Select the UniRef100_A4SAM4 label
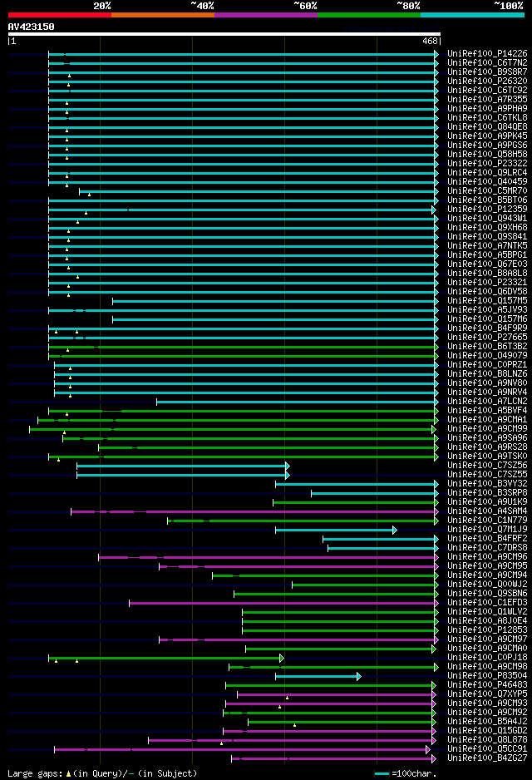The height and width of the screenshot is (780, 532). 487,511
